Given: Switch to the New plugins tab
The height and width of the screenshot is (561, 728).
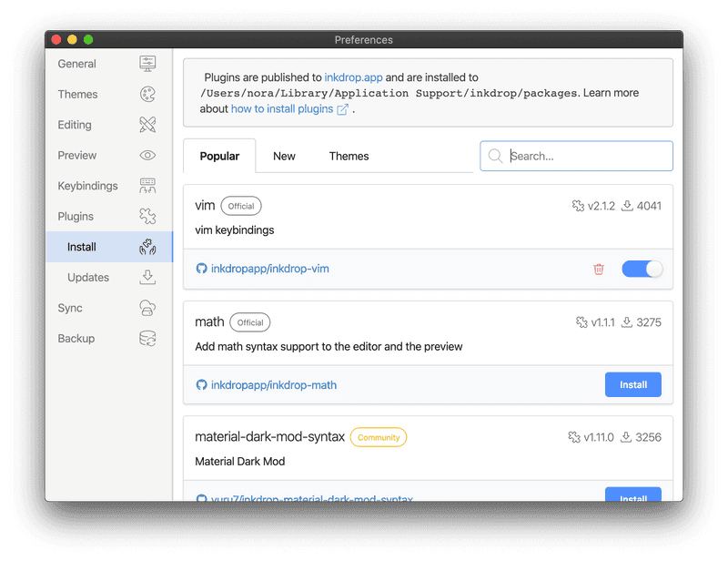Looking at the screenshot, I should click(284, 156).
